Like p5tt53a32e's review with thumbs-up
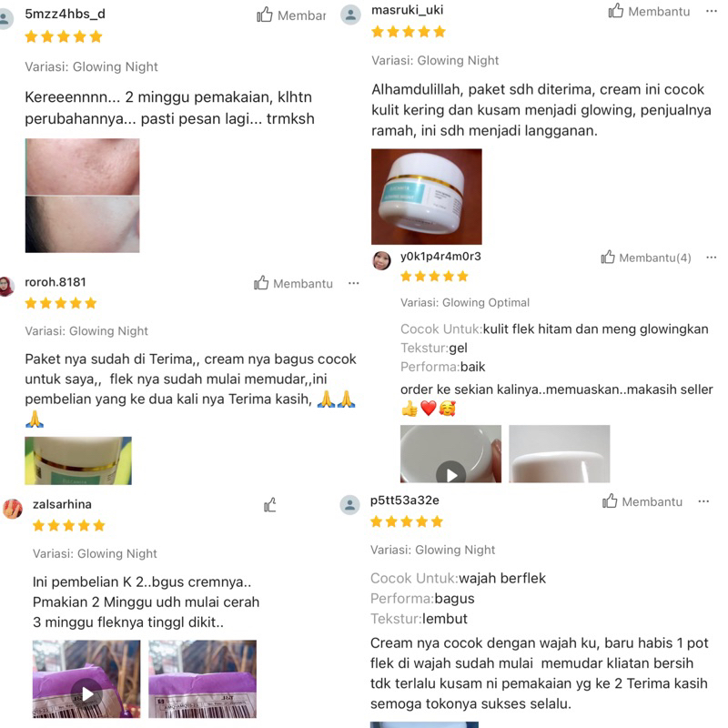 (x=610, y=501)
